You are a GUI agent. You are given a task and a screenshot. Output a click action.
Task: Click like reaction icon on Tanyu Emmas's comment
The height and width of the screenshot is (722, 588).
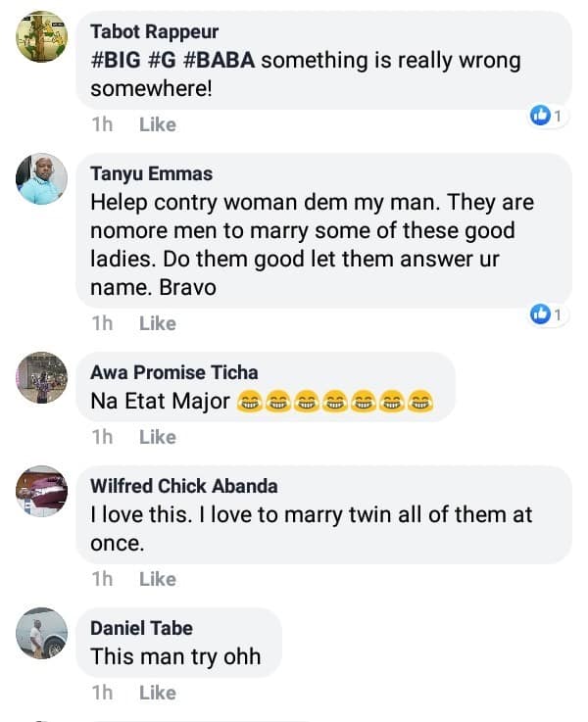coord(540,314)
